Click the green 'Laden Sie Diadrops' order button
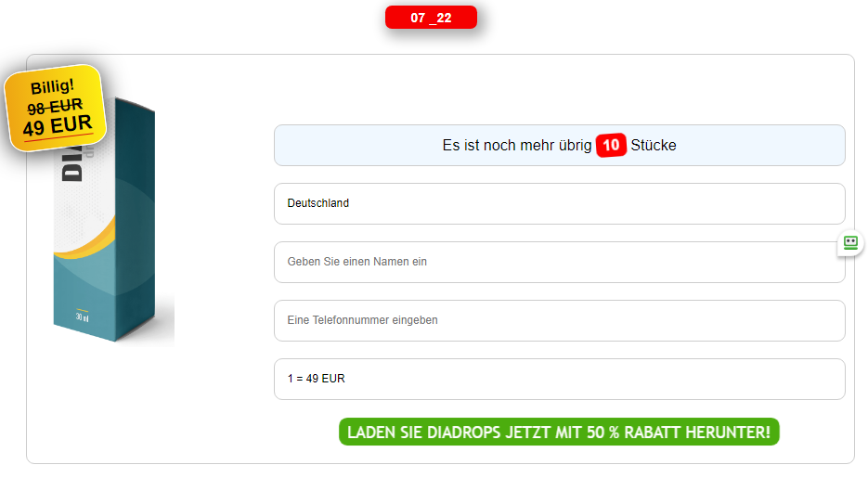This screenshot has height=478, width=868. pos(559,432)
